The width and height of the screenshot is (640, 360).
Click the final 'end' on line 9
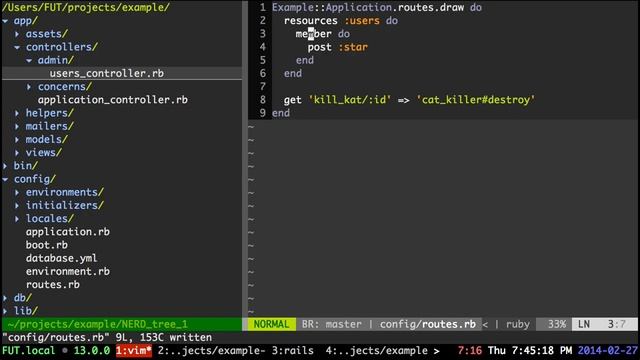pyautogui.click(x=281, y=113)
